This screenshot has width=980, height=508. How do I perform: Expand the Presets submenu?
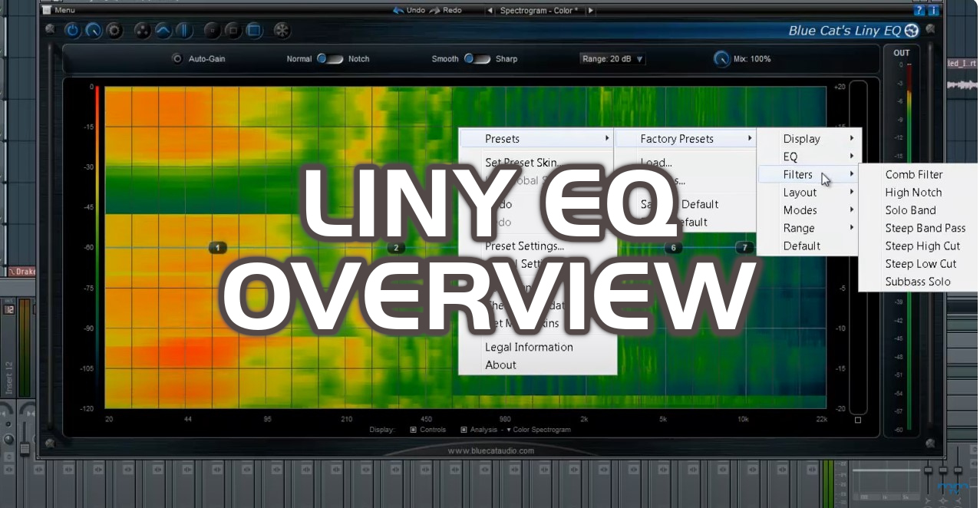click(x=537, y=139)
